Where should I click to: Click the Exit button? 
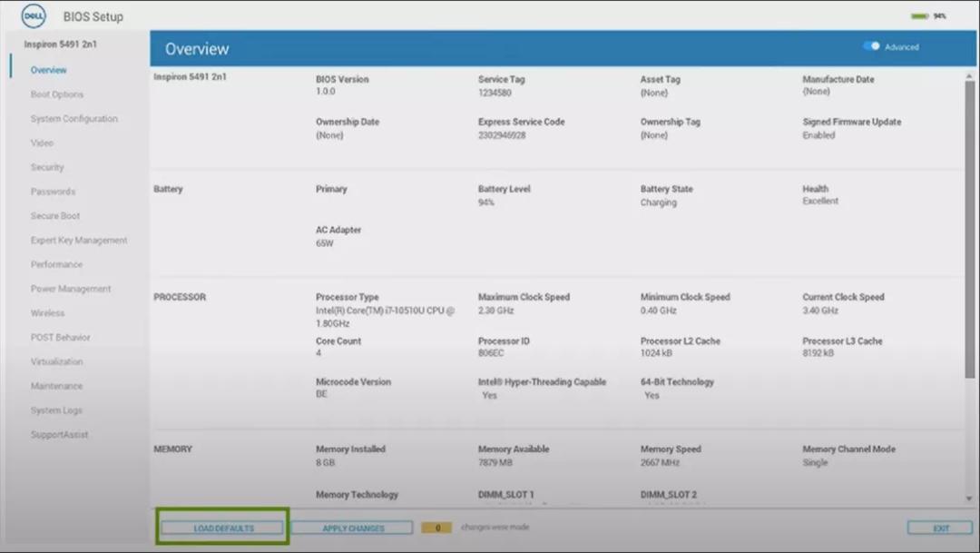tap(940, 528)
